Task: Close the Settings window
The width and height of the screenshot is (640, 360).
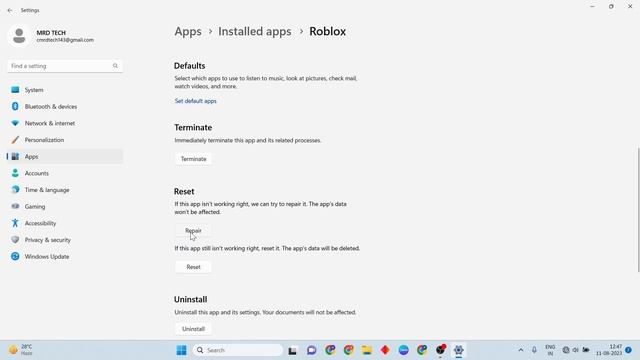Action: pyautogui.click(x=630, y=7)
